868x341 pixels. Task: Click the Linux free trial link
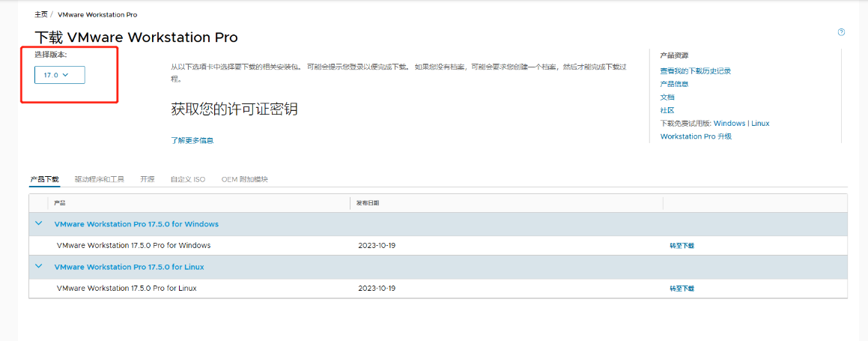[760, 124]
